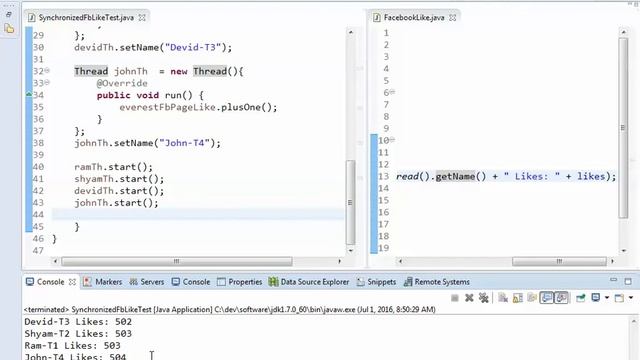Viewport: 640px width, 360px height.
Task: Minimize the Console view panel
Action: tap(613, 280)
